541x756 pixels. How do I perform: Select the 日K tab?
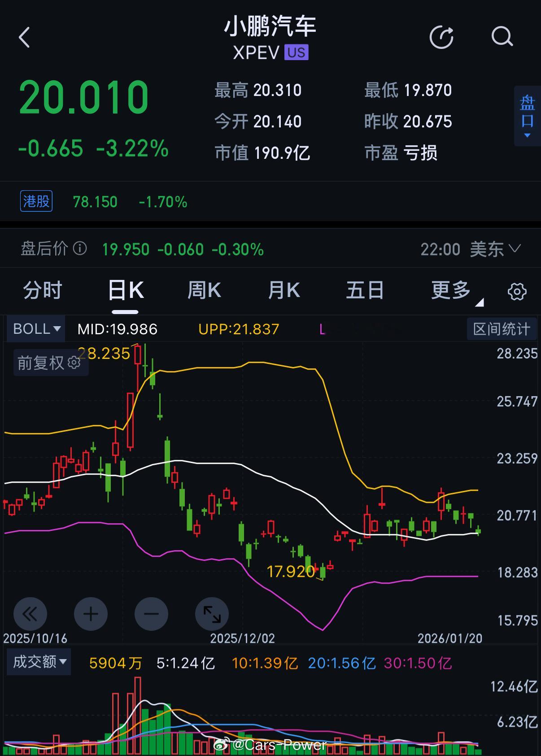126,290
